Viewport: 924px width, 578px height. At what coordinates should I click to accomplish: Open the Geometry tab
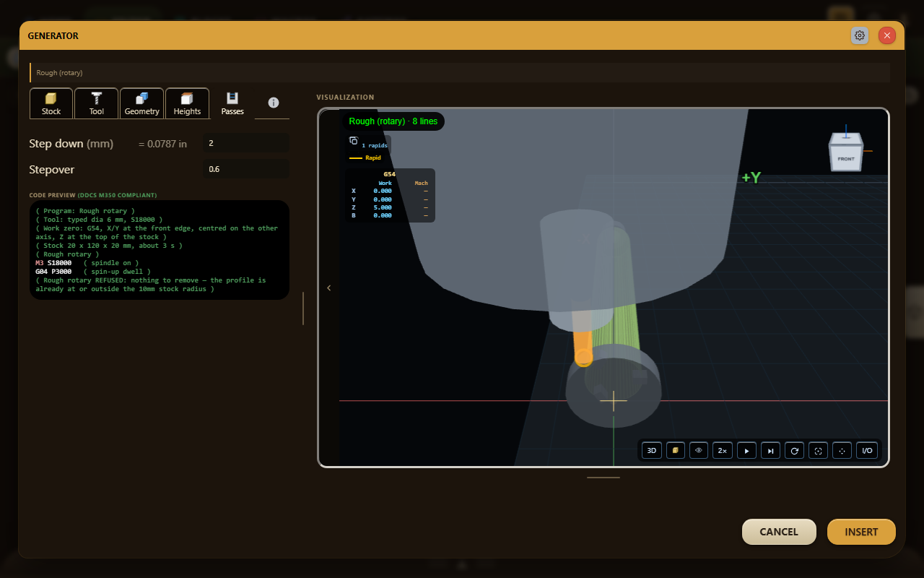coord(141,103)
